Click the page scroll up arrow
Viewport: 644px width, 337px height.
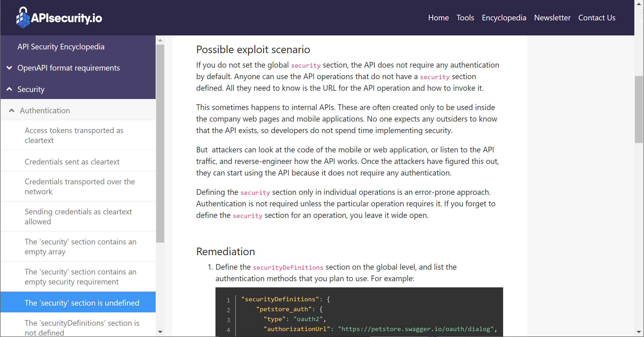tap(639, 4)
